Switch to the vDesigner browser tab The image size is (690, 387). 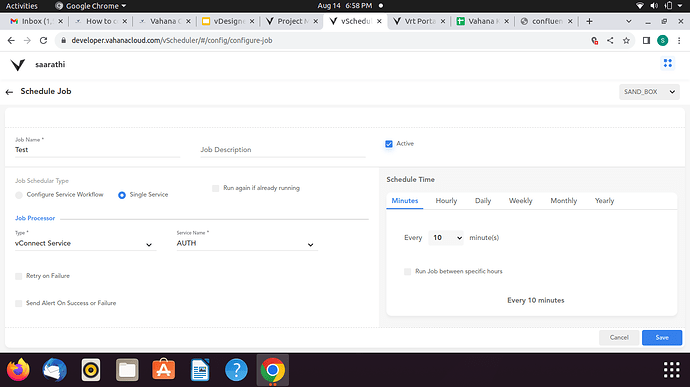click(x=229, y=21)
